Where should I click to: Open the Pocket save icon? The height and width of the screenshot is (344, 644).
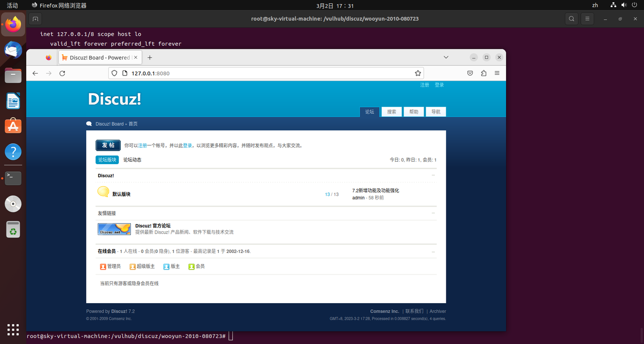click(470, 73)
